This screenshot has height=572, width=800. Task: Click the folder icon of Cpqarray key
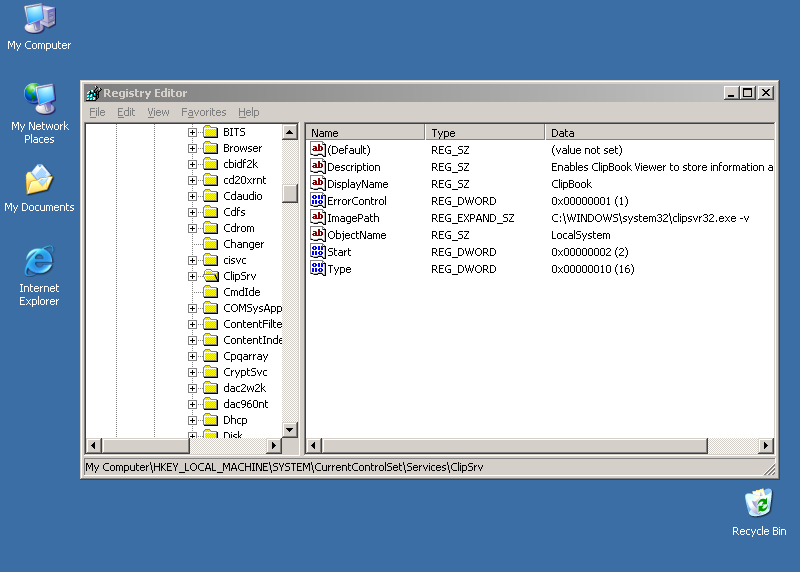[x=211, y=356]
